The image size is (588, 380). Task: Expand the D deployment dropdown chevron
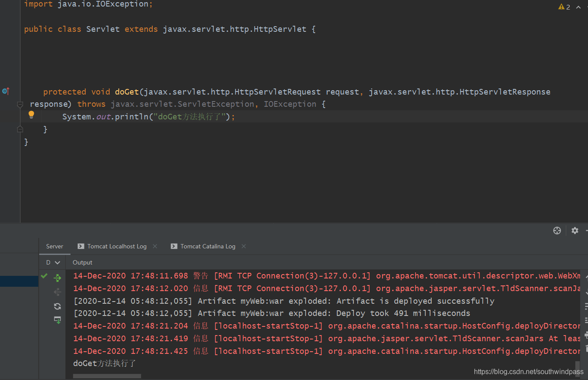pyautogui.click(x=57, y=263)
